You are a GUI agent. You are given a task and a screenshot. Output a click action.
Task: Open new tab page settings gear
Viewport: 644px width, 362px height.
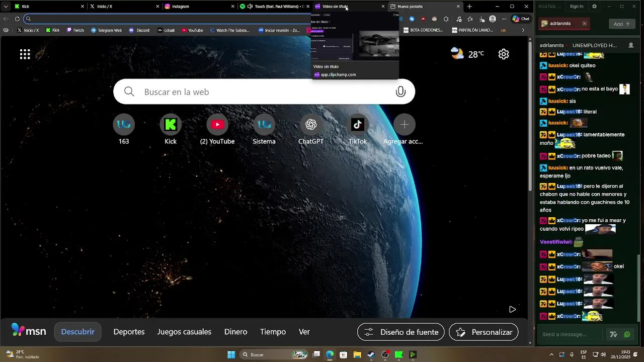tap(504, 54)
